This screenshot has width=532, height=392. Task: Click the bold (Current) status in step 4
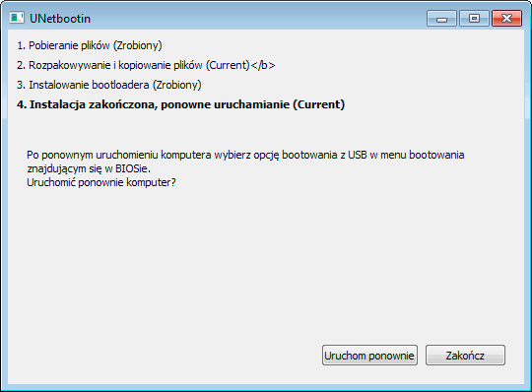coord(319,104)
